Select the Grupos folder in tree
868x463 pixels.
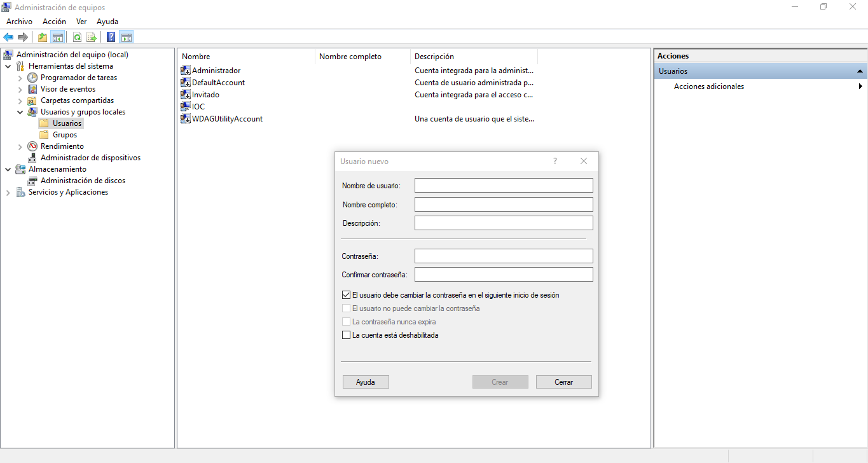point(65,135)
